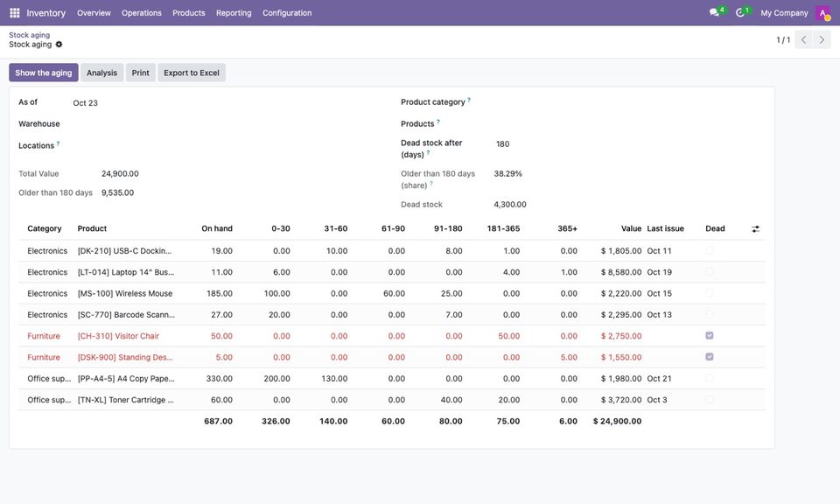This screenshot has height=504, width=840.
Task: Open the Operations menu
Action: point(142,13)
